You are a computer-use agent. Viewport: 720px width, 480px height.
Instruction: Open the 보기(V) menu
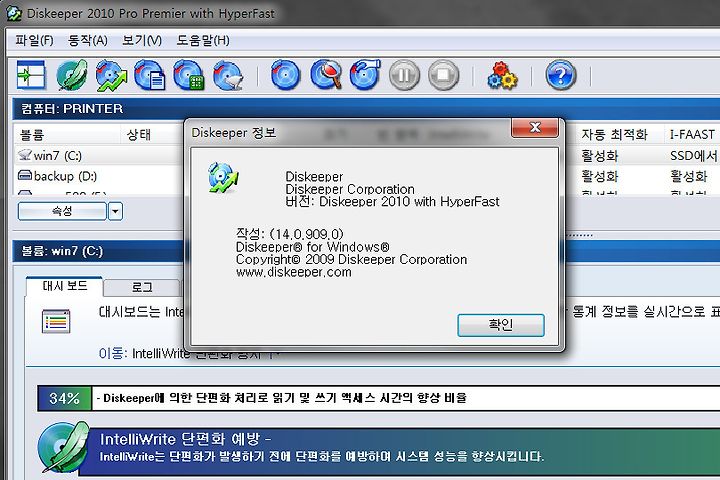click(142, 41)
